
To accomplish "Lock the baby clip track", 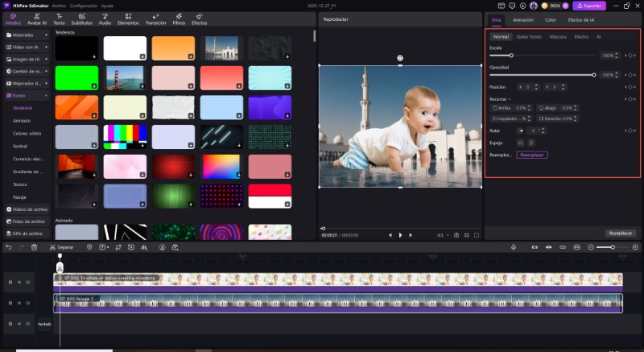I will click(10, 282).
